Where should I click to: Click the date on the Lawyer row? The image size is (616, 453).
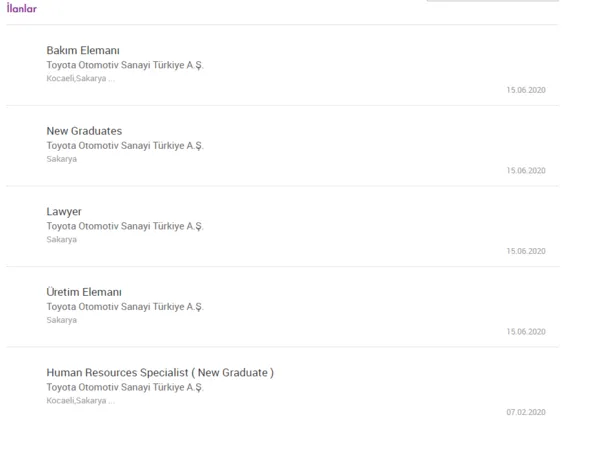pyautogui.click(x=526, y=251)
